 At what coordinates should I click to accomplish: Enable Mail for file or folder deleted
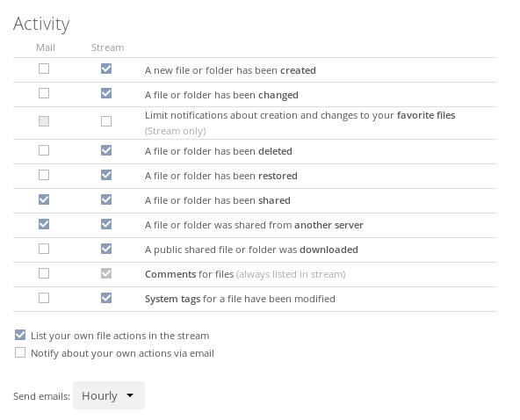coord(44,150)
